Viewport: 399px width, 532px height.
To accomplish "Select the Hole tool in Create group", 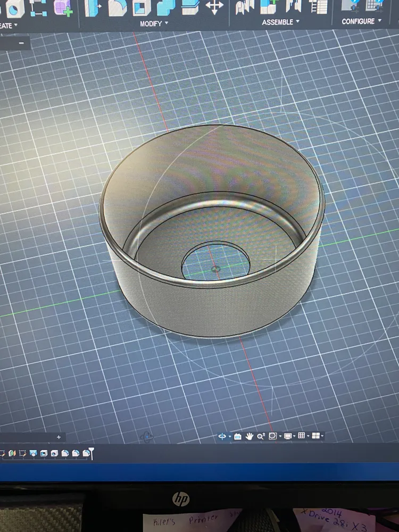I will [x=14, y=9].
